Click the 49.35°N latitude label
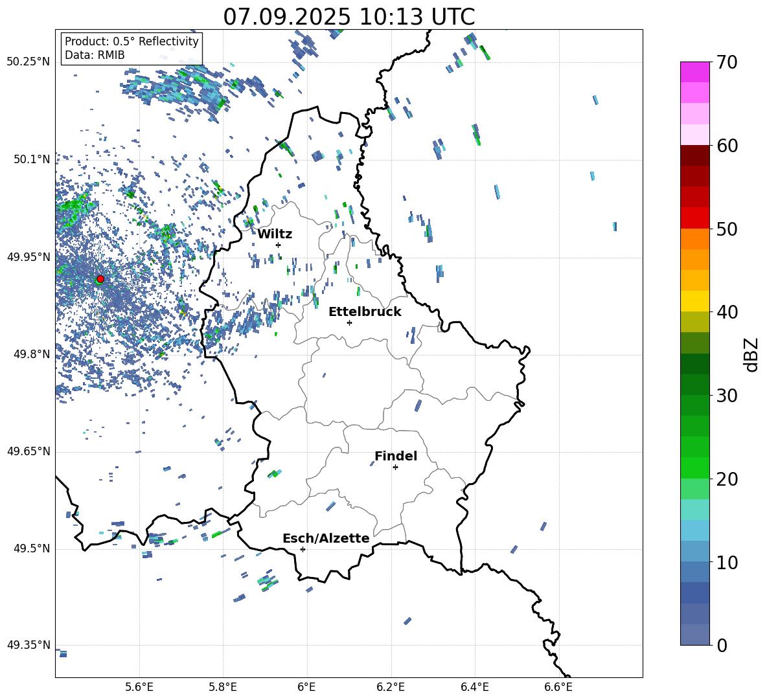The width and height of the screenshot is (767, 700). click(x=29, y=645)
